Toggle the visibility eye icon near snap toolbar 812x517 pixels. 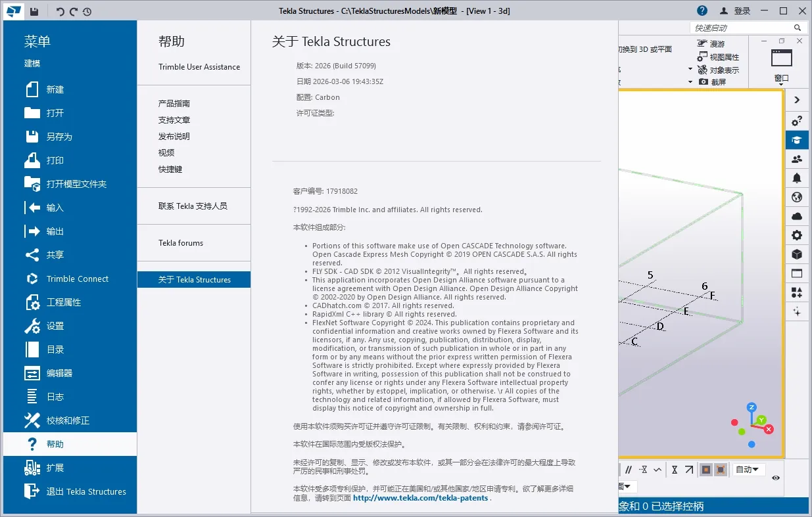tap(776, 478)
